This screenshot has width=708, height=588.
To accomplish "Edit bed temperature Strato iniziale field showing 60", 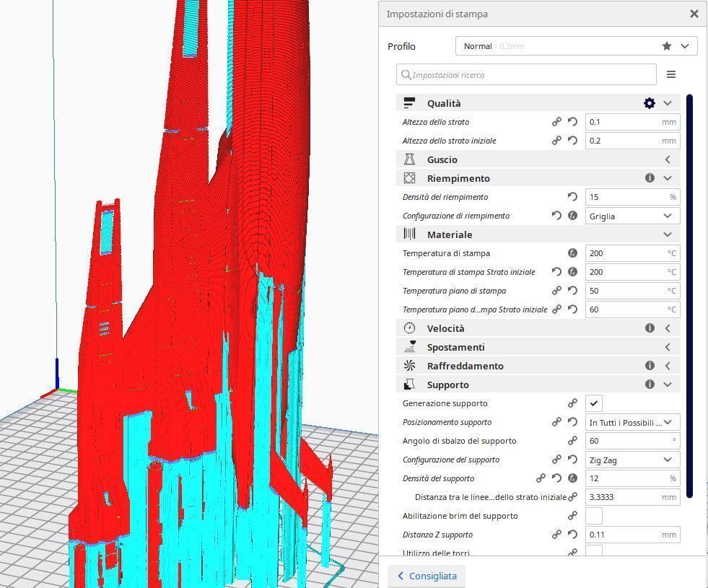I will click(633, 310).
